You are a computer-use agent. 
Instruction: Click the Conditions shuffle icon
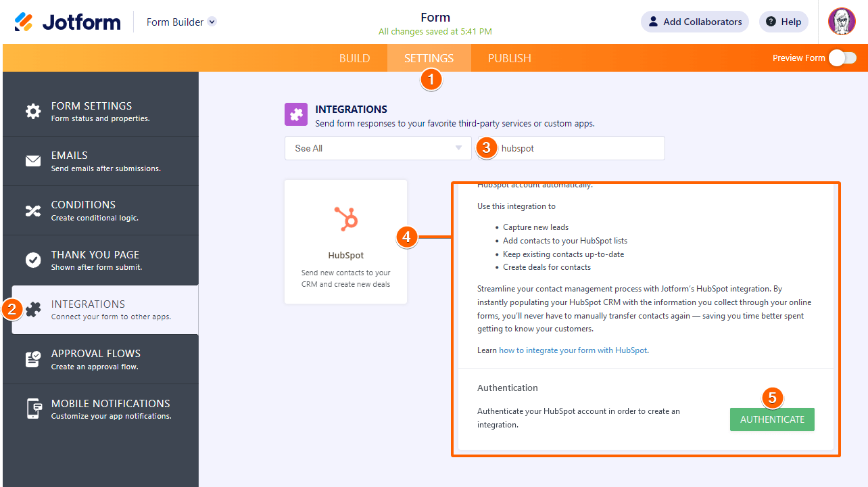pyautogui.click(x=33, y=210)
